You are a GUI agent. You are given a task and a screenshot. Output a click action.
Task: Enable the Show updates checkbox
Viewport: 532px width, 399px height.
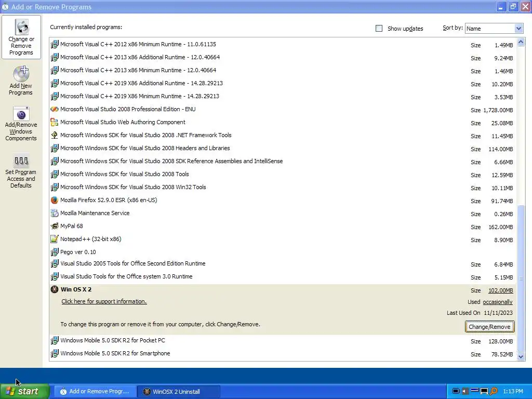(x=379, y=29)
